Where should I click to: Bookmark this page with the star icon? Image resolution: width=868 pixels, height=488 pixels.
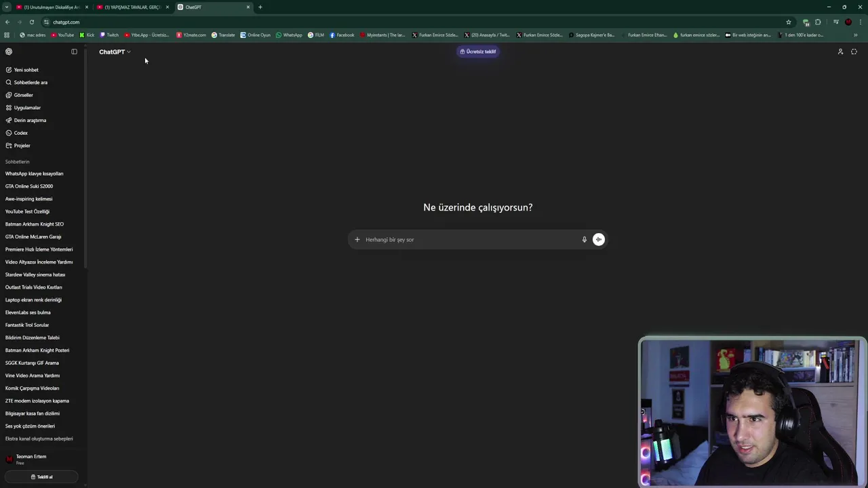(x=789, y=22)
